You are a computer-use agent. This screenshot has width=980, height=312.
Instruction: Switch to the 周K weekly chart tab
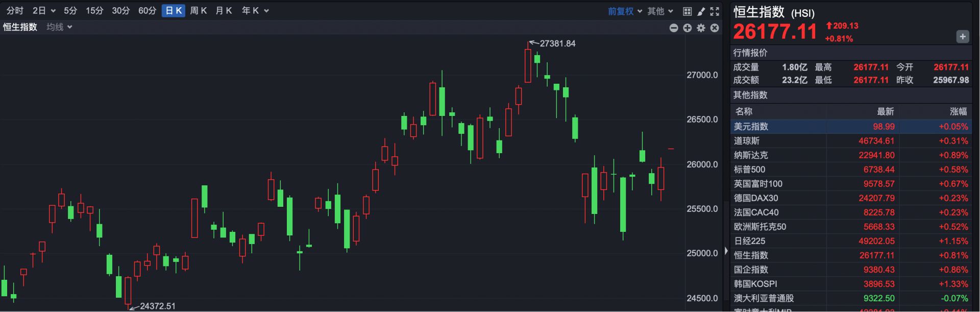[198, 11]
